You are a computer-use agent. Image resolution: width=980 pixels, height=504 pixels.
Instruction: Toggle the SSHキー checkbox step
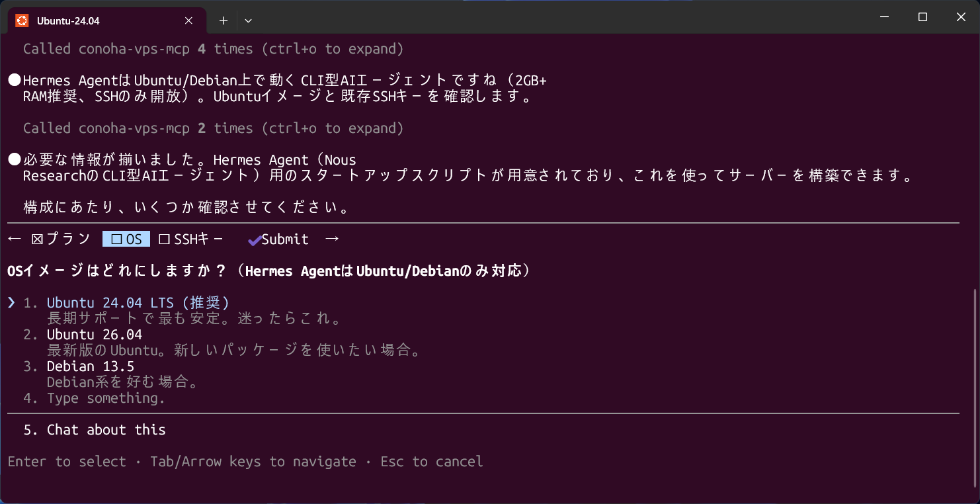[191, 239]
